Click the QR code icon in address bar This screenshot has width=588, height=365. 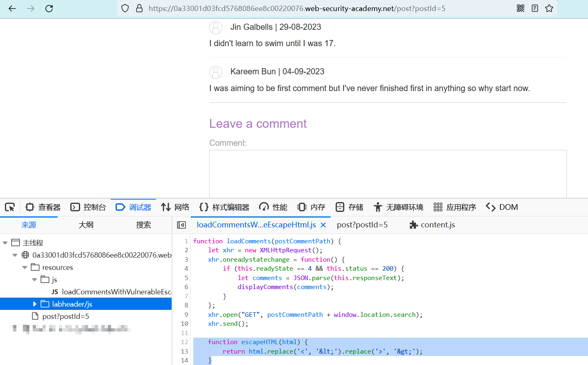tap(521, 8)
